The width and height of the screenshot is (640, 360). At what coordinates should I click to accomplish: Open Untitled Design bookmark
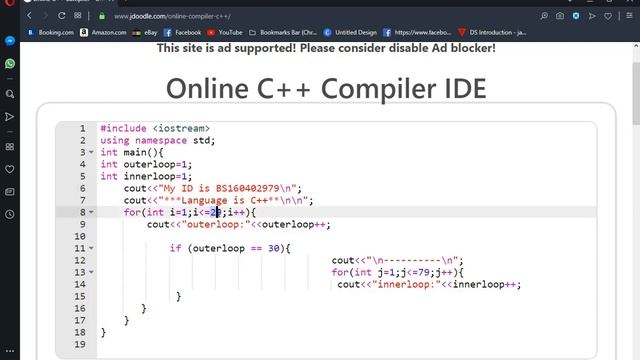coord(350,32)
